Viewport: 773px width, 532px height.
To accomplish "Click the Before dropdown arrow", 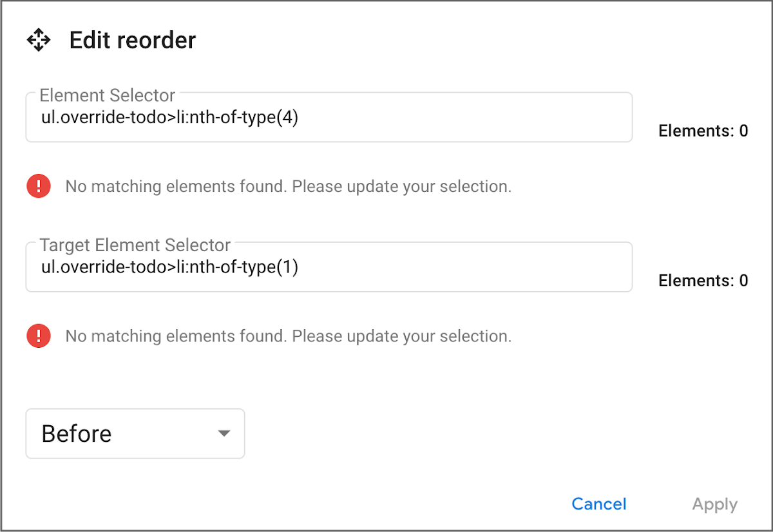I will (224, 433).
